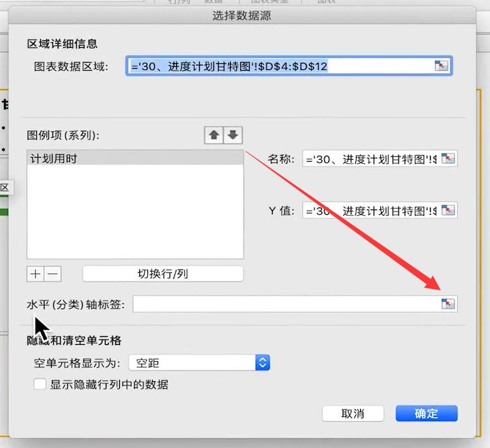The image size is (490, 448).
Task: Click range selector icon beside Y values field
Action: tap(448, 210)
